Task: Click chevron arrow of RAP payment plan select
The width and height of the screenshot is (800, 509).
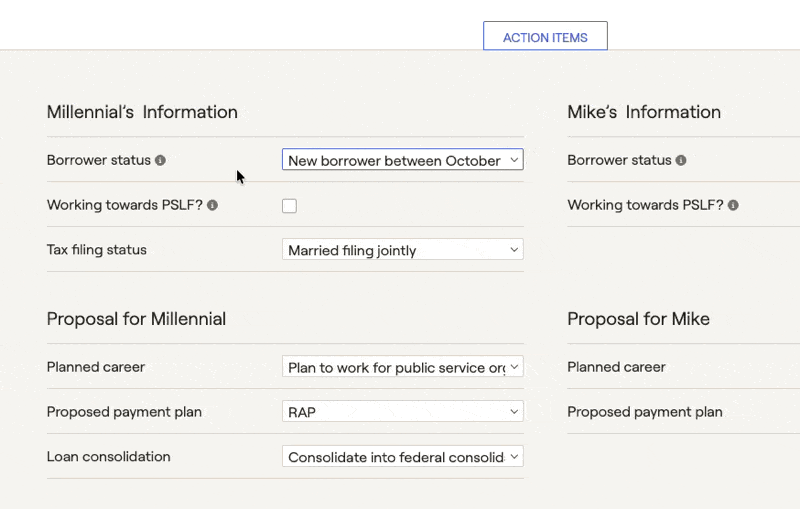Action: (514, 412)
